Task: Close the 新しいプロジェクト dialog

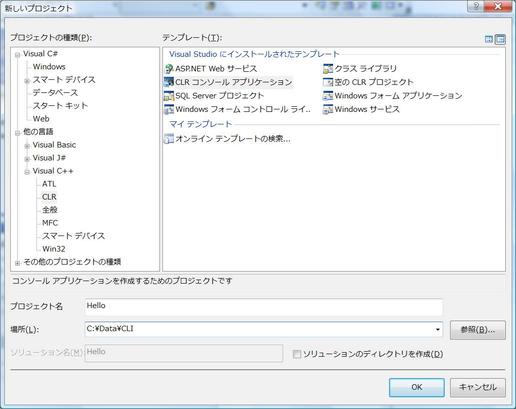Action: point(498,6)
